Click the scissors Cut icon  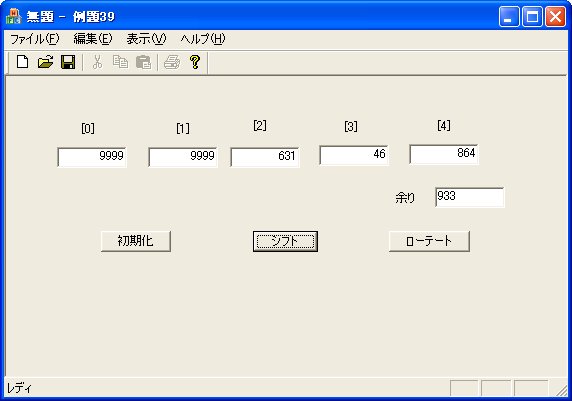point(97,62)
